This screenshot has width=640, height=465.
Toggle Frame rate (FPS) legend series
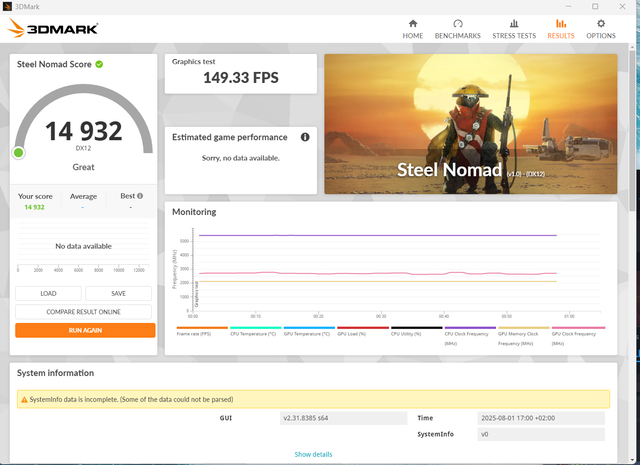(202, 331)
